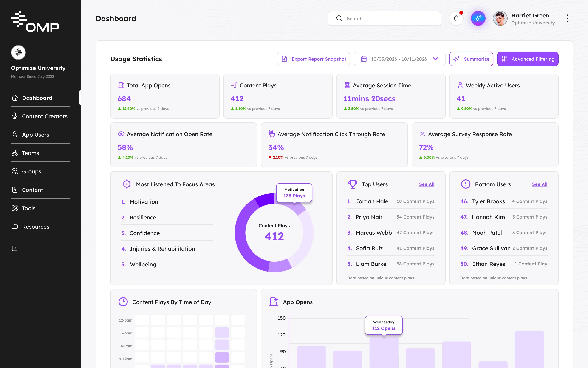588x368 pixels.
Task: Click the Wednesday bar in App Opens chart
Action: (384, 352)
